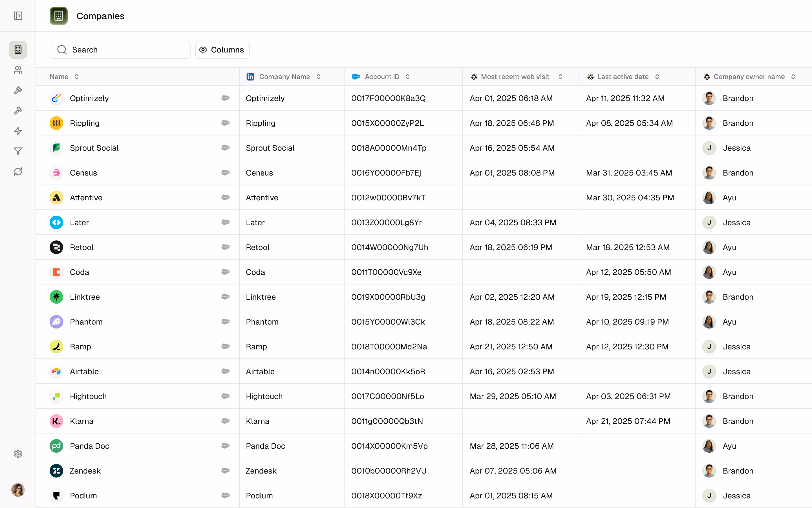Screen dimensions: 812x508
Task: Click last active Apr 21, 2025 07:44 PM
Action: pos(628,421)
